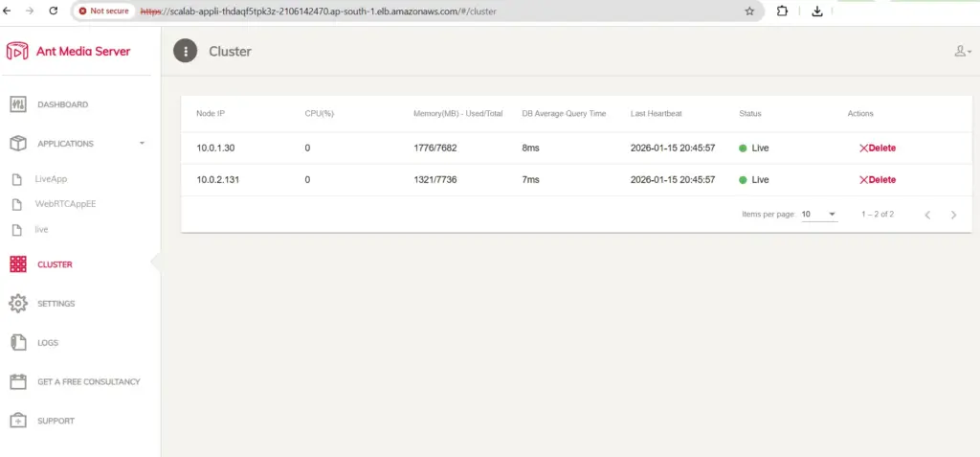Open the Settings menu item
Image resolution: width=980 pixels, height=457 pixels.
click(x=56, y=304)
